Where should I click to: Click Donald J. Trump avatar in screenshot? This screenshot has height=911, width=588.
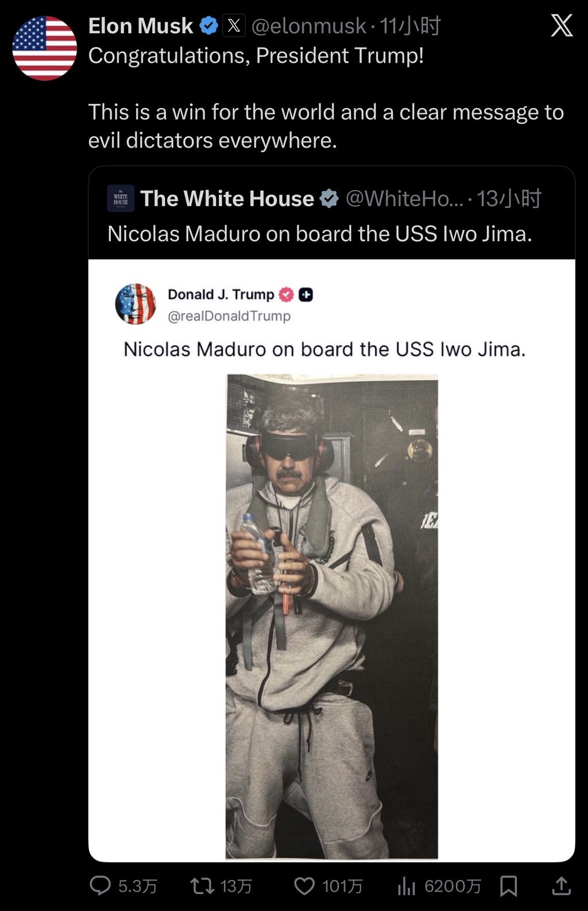136,304
